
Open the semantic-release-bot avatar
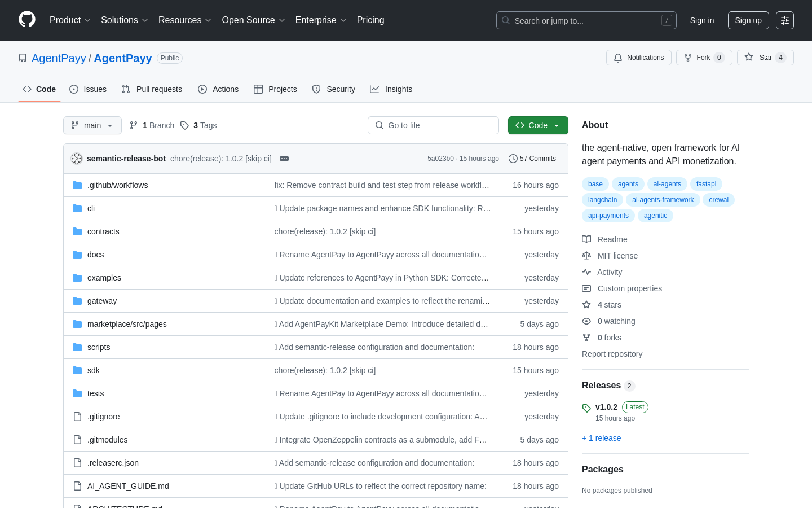pyautogui.click(x=77, y=159)
